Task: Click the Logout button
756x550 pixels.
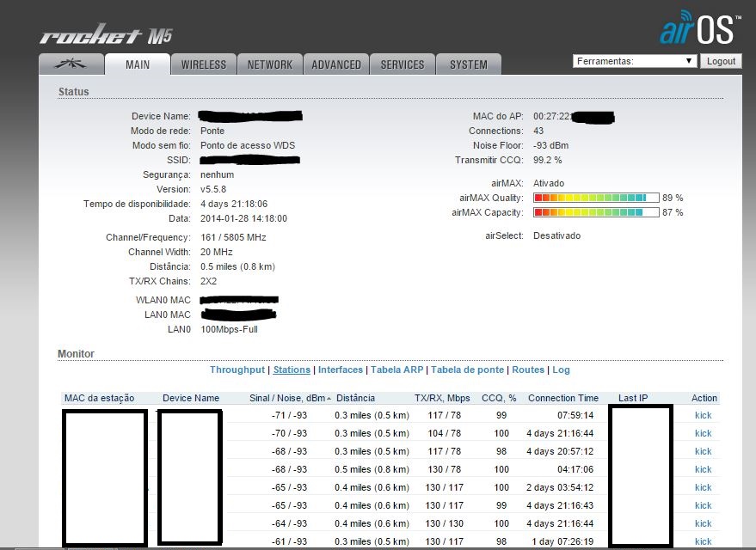Action: (x=721, y=61)
